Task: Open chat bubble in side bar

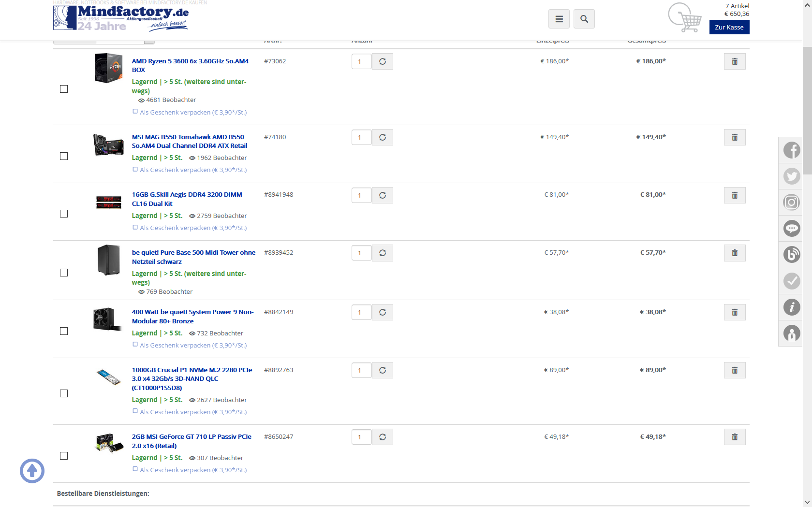Action: (x=792, y=229)
